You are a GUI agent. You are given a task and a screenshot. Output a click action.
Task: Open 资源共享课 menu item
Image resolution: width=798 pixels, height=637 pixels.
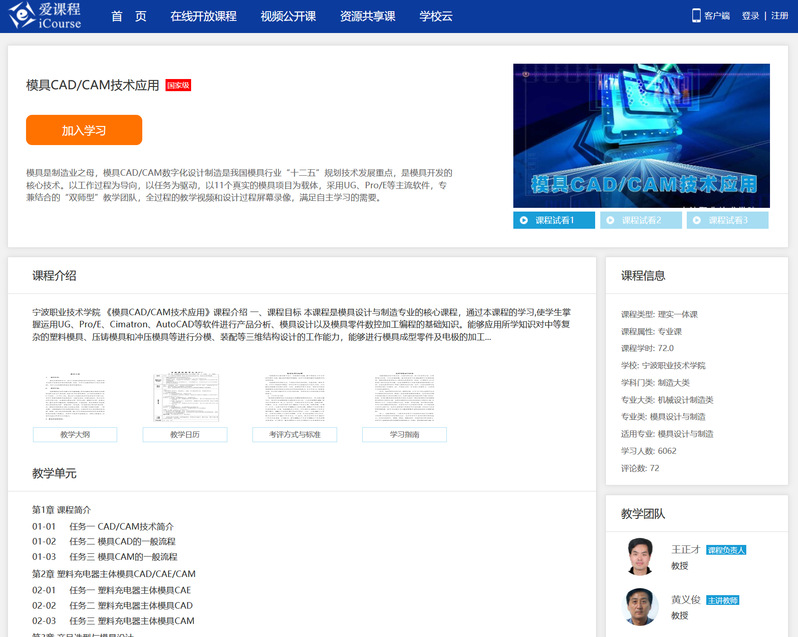(x=367, y=16)
